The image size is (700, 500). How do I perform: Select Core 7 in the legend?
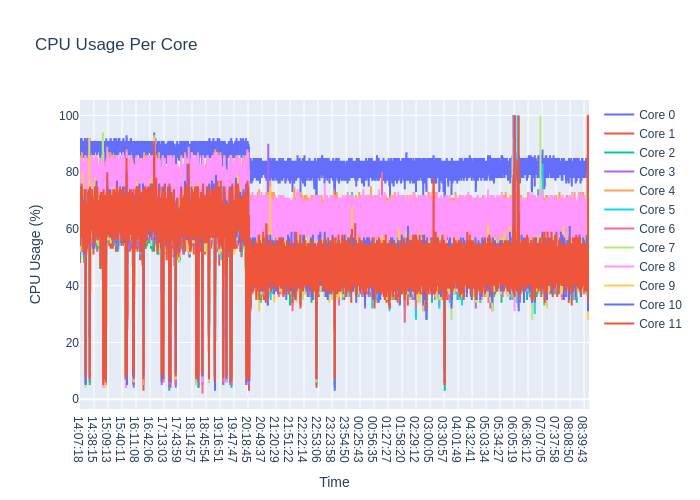point(654,248)
